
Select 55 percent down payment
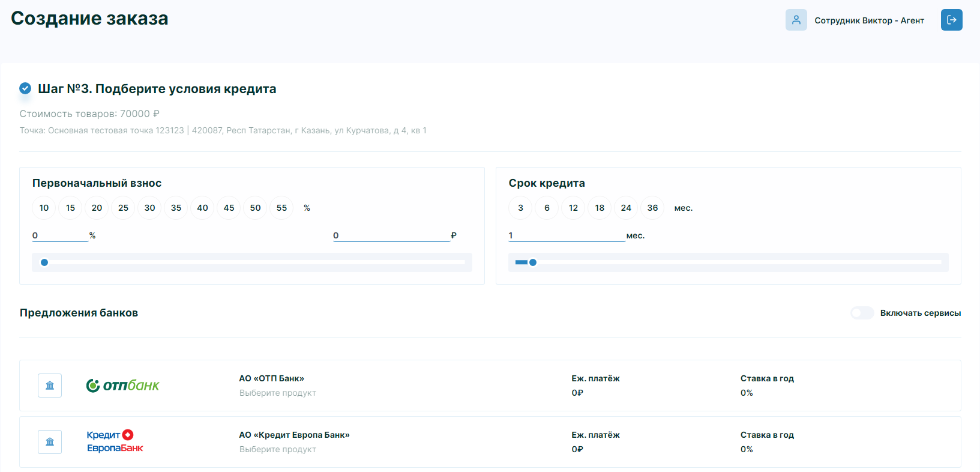pos(281,208)
